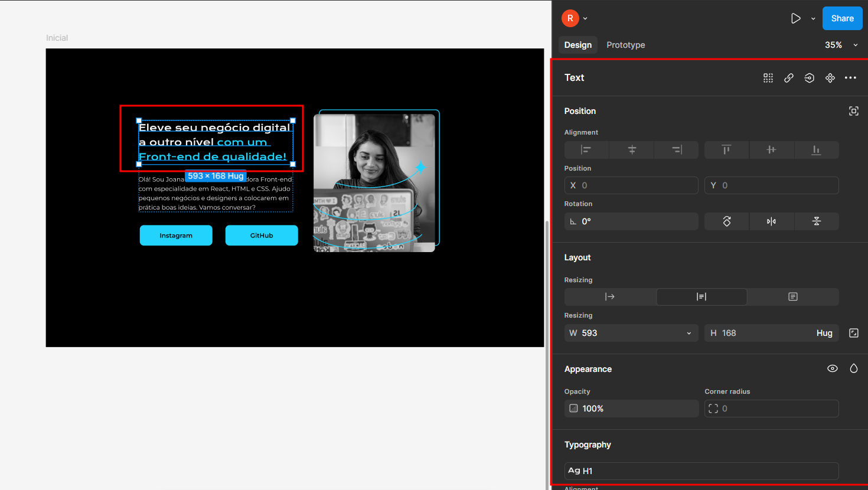Click the Appearance section heading

tap(588, 369)
